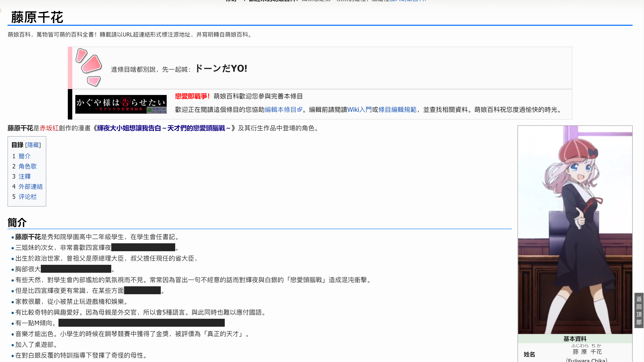Click the 姓名 label in the infobox
644x362 pixels.
(x=529, y=354)
